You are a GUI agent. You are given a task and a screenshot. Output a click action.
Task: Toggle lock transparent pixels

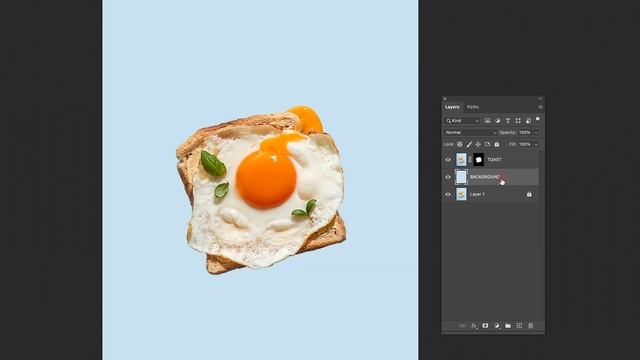(x=460, y=144)
